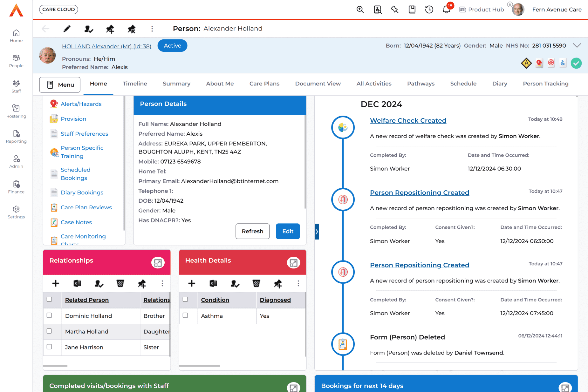The height and width of the screenshot is (392, 588).
Task: Click the history clock icon in the header
Action: coord(429,10)
